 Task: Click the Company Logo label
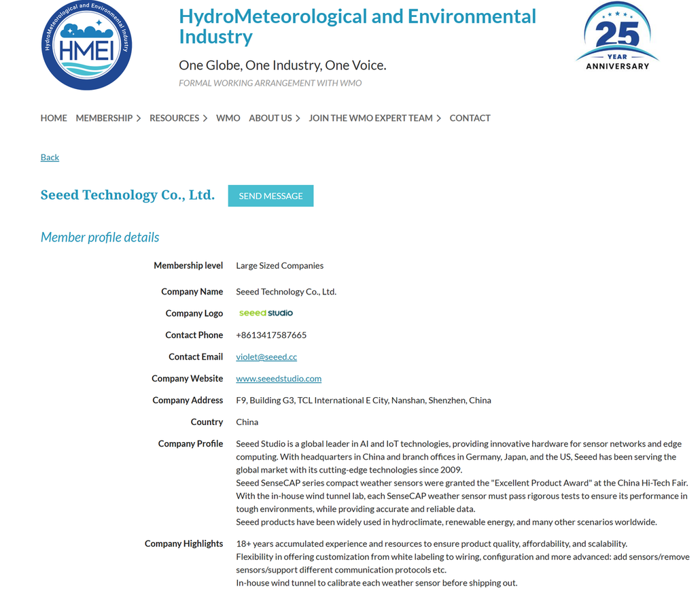tap(194, 314)
